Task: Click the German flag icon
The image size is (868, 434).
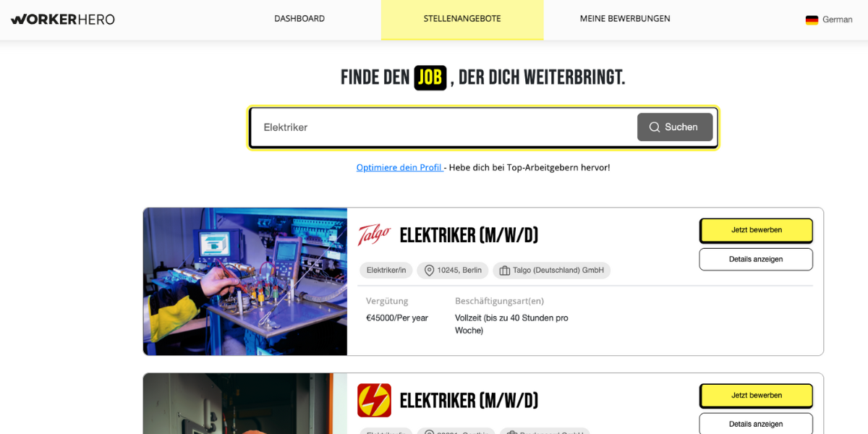Action: [812, 20]
